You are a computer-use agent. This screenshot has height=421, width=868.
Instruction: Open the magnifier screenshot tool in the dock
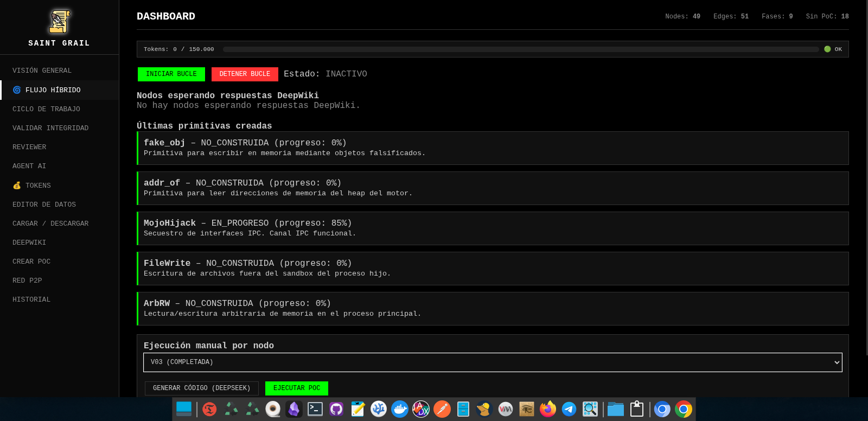click(590, 409)
